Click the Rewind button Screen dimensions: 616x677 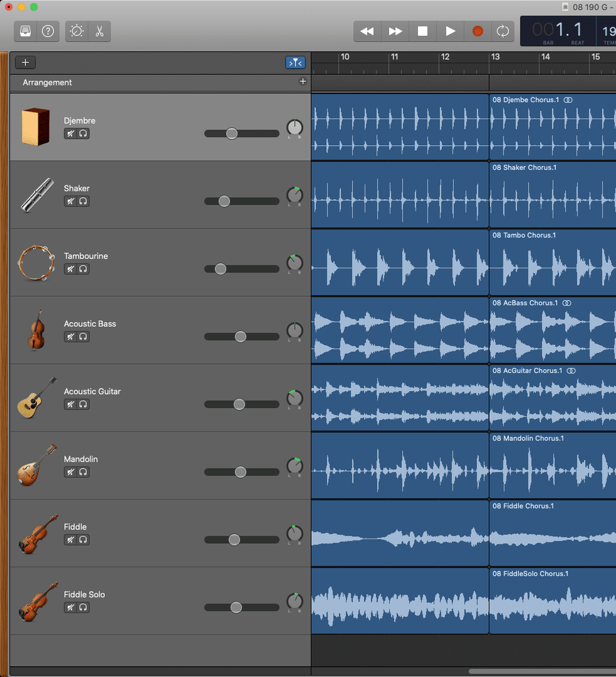click(x=367, y=31)
